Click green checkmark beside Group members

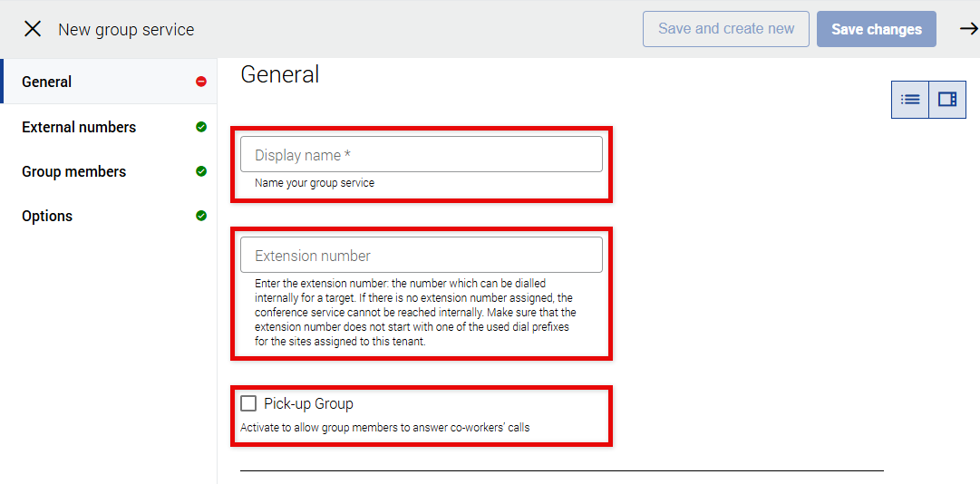[x=201, y=171]
